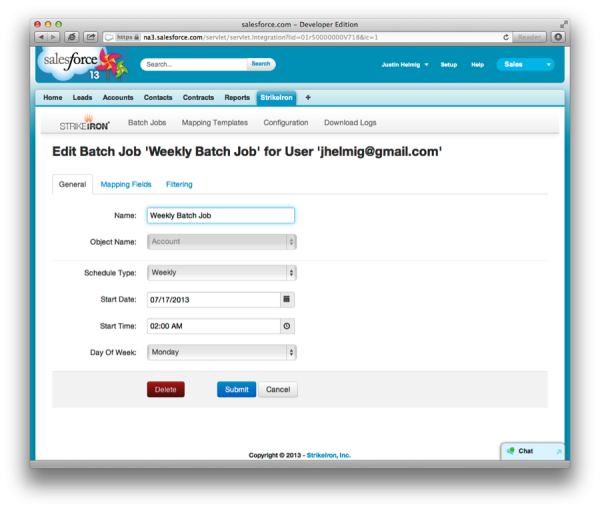Enter full screen using the window corner icon
This screenshot has height=511, width=600.
(563, 24)
